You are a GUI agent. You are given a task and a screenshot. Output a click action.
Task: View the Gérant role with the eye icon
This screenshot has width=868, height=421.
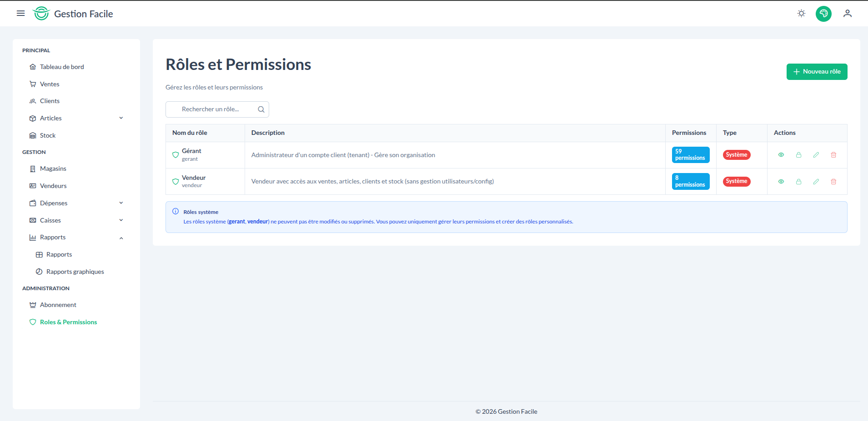(x=781, y=155)
